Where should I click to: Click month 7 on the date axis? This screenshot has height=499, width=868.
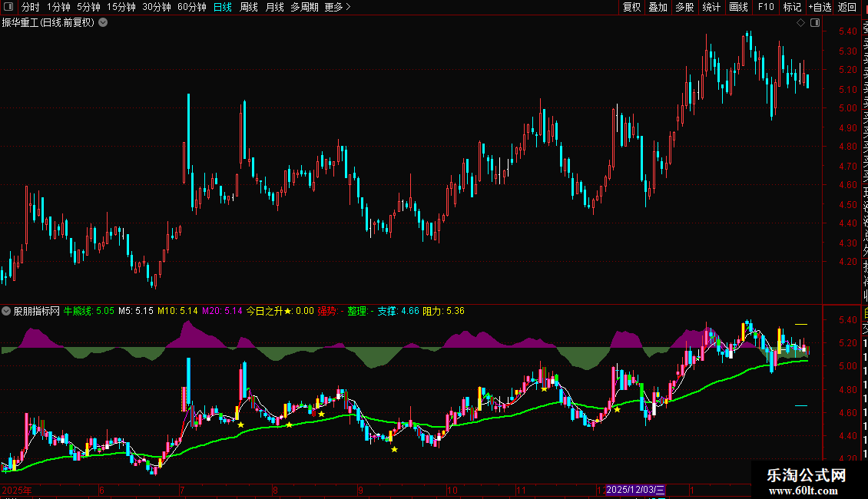[182, 490]
